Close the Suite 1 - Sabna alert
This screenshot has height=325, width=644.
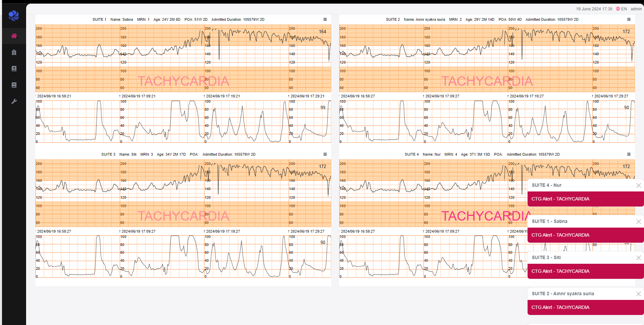(x=638, y=222)
